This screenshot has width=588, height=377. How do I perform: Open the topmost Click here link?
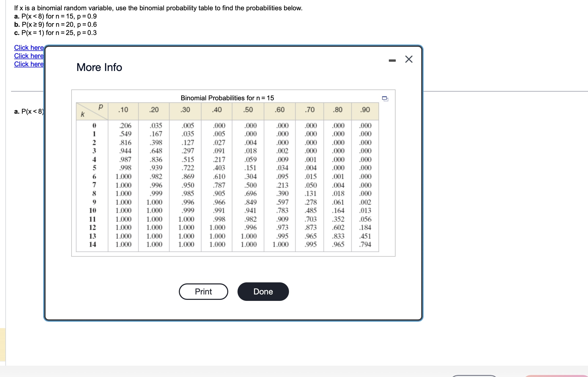pyautogui.click(x=29, y=48)
